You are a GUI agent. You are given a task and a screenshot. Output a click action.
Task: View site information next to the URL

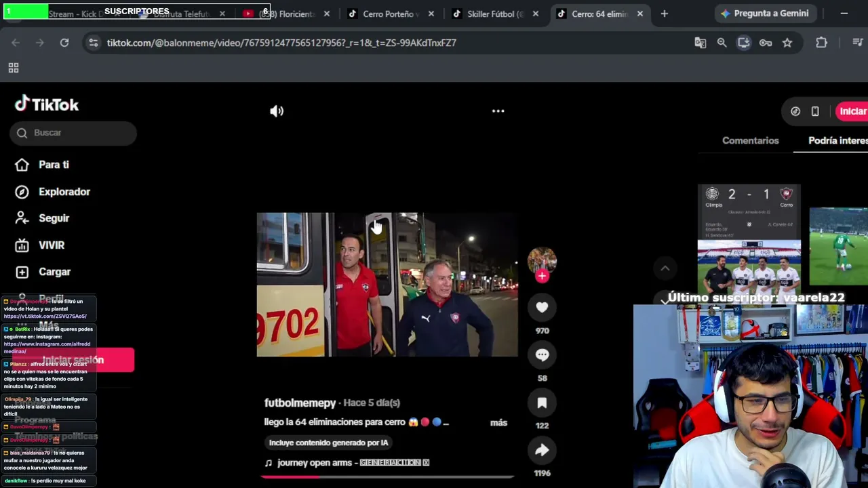[94, 43]
